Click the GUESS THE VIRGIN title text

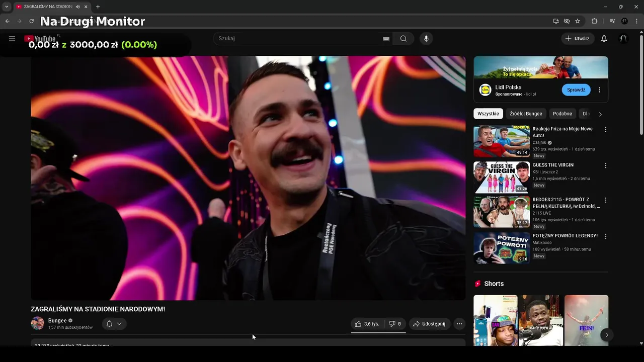click(553, 165)
